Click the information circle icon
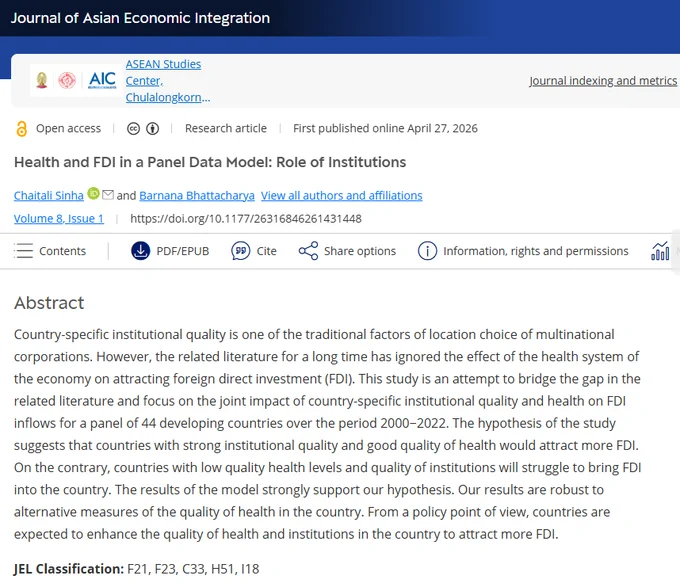Screen dimensions: 680x587 [427, 251]
